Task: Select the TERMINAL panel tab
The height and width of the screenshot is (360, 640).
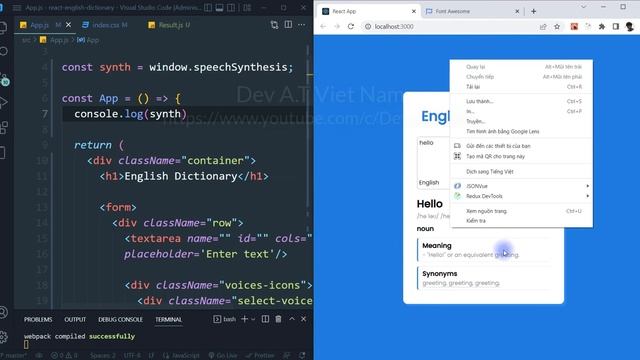Action: pyautogui.click(x=168, y=320)
